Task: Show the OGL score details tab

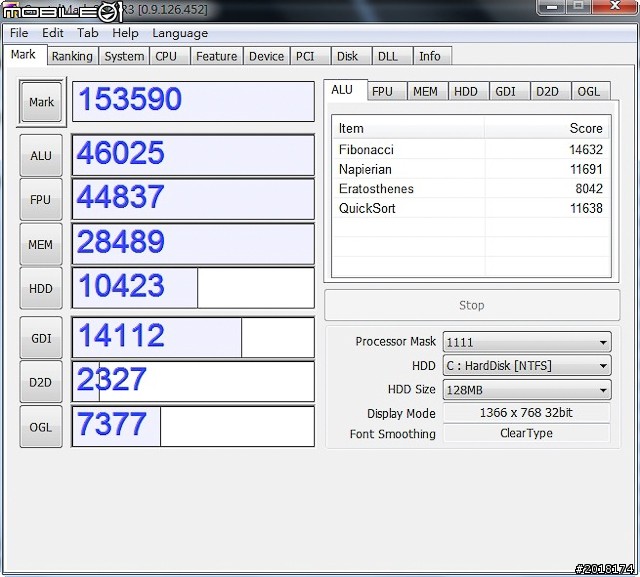Action: pyautogui.click(x=589, y=91)
